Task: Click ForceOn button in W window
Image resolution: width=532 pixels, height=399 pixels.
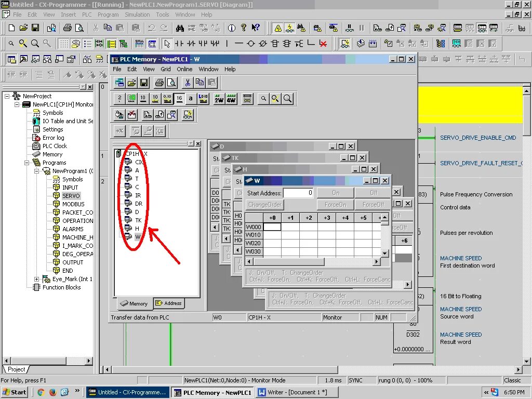Action: click(x=336, y=205)
